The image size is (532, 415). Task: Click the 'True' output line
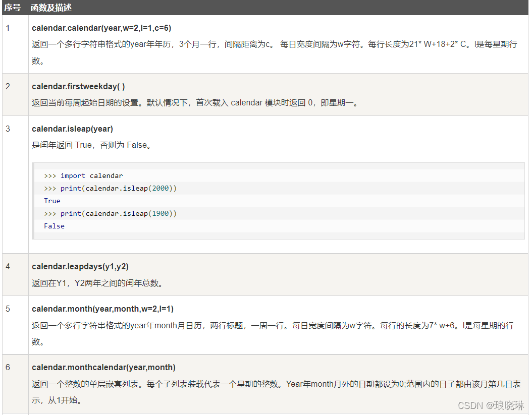pyautogui.click(x=52, y=201)
